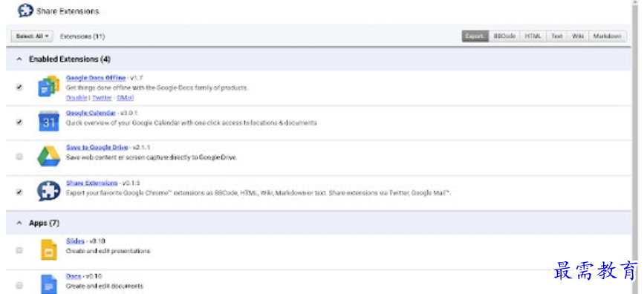Uncheck the Google Docs Offline checkbox

pyautogui.click(x=19, y=87)
